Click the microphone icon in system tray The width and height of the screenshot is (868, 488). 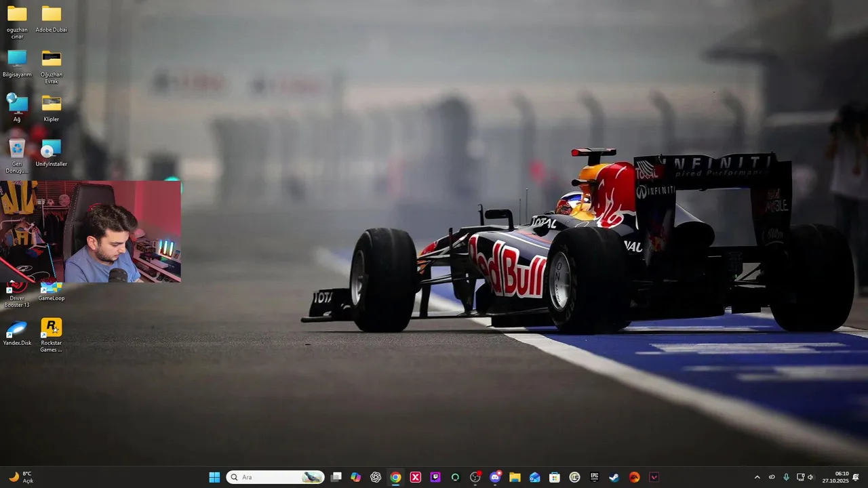click(786, 477)
